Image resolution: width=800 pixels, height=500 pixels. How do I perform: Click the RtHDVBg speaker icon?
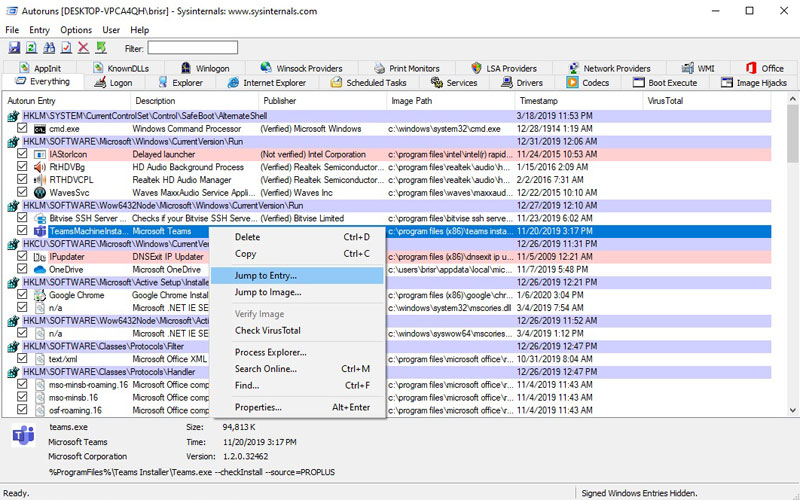[x=40, y=167]
